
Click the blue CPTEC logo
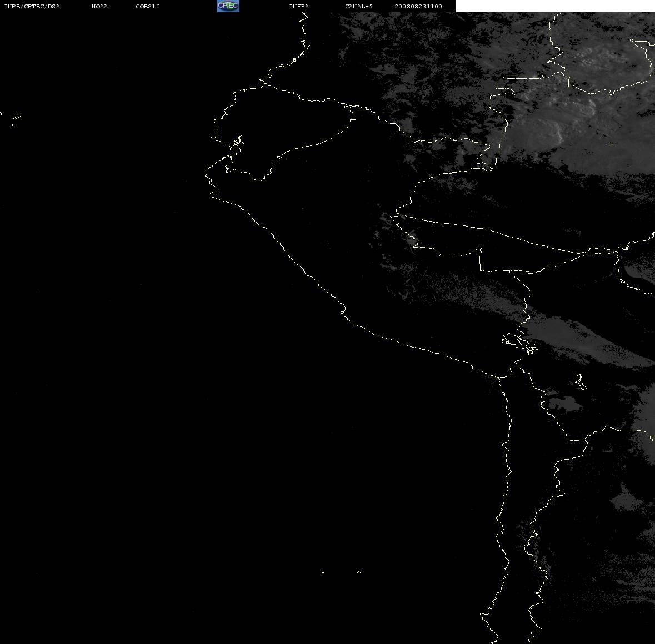point(228,6)
